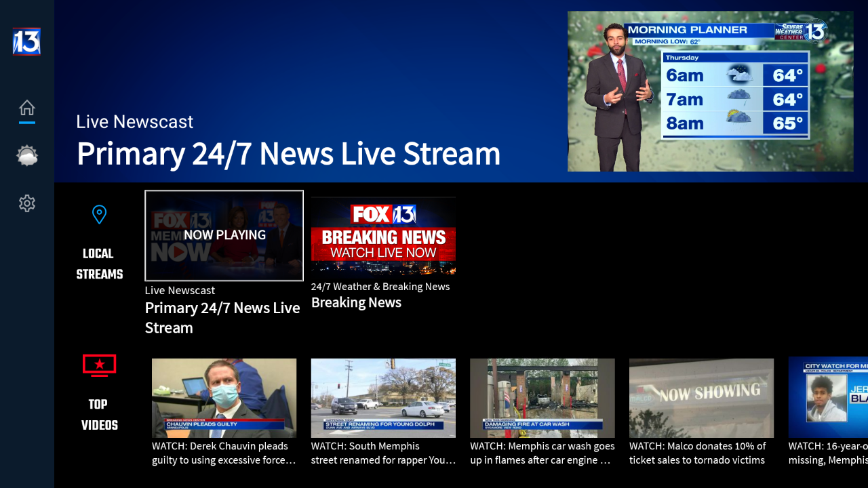Screen dimensions: 868x488
Task: Open the Young Dolph street renaming video
Action: 383,399
